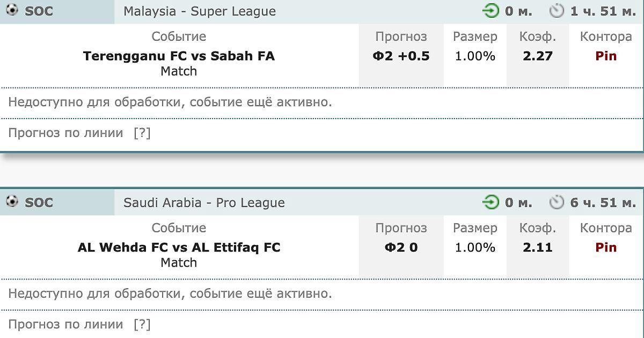644x338 pixels.
Task: Open the AL Wehda FC vs AL Ettifaq FC event
Action: coord(179,248)
